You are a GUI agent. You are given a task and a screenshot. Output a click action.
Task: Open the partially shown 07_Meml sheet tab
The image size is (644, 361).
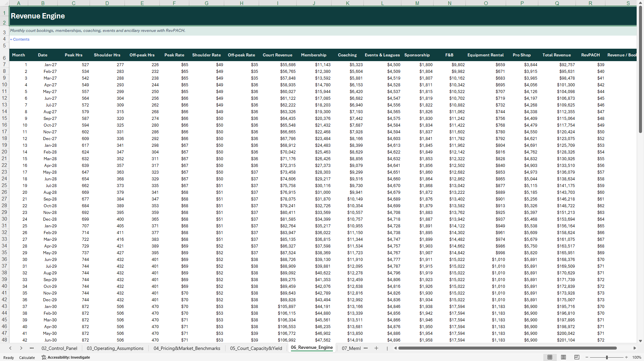(x=351, y=348)
